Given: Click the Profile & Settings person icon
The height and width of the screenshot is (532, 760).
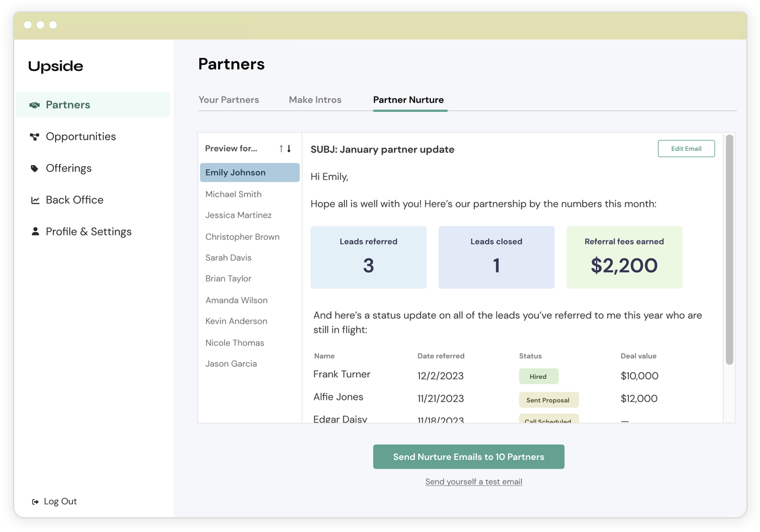Looking at the screenshot, I should pyautogui.click(x=35, y=231).
